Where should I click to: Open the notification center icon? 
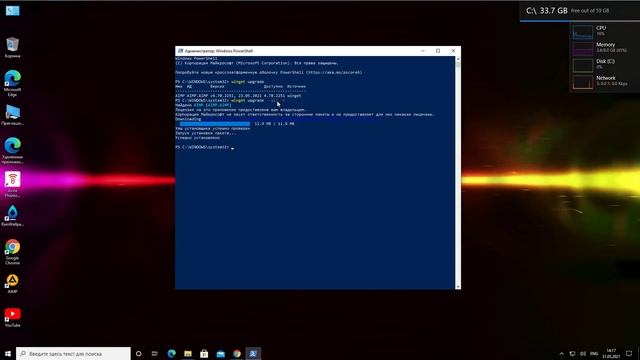[629, 353]
